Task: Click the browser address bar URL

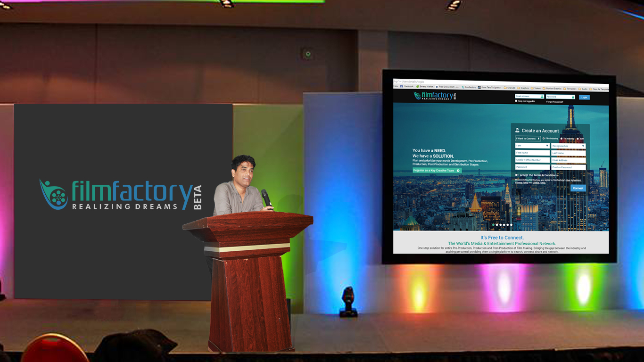Action: tap(409, 81)
